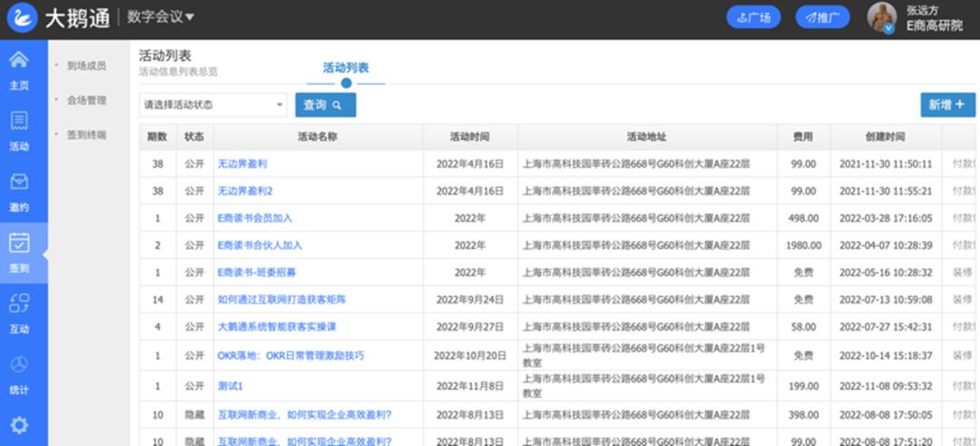
Task: Click the 查询 search button
Action: point(326,105)
